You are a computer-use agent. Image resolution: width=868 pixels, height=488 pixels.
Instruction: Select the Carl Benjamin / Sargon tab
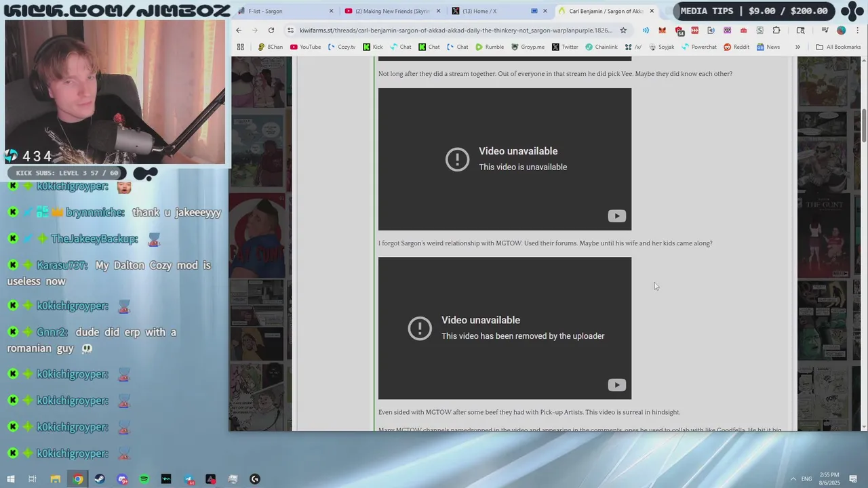coord(606,11)
